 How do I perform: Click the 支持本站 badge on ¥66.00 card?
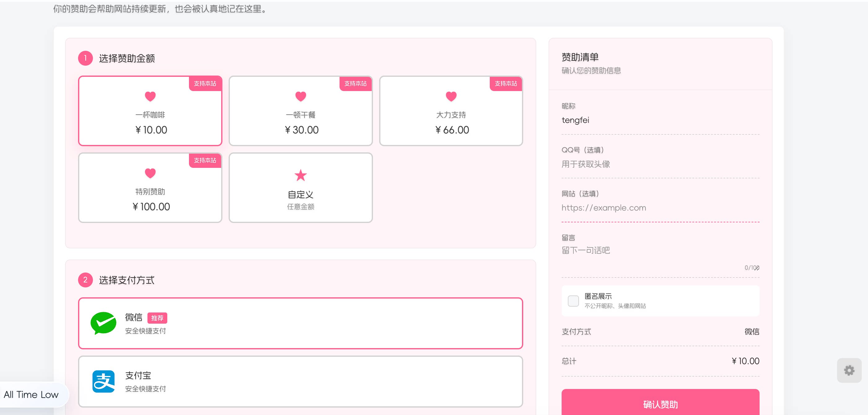(506, 84)
